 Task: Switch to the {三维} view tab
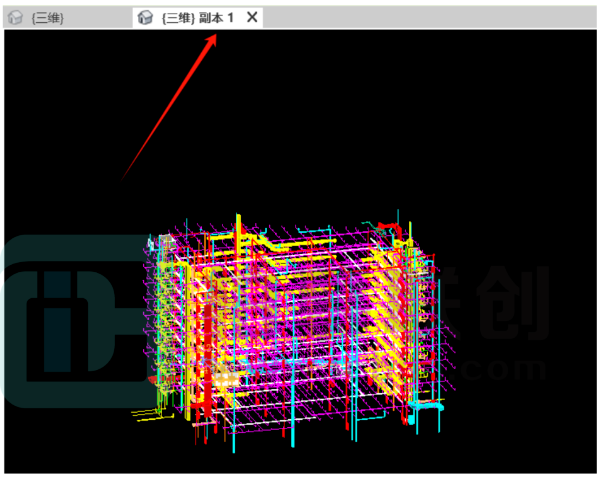pyautogui.click(x=48, y=18)
